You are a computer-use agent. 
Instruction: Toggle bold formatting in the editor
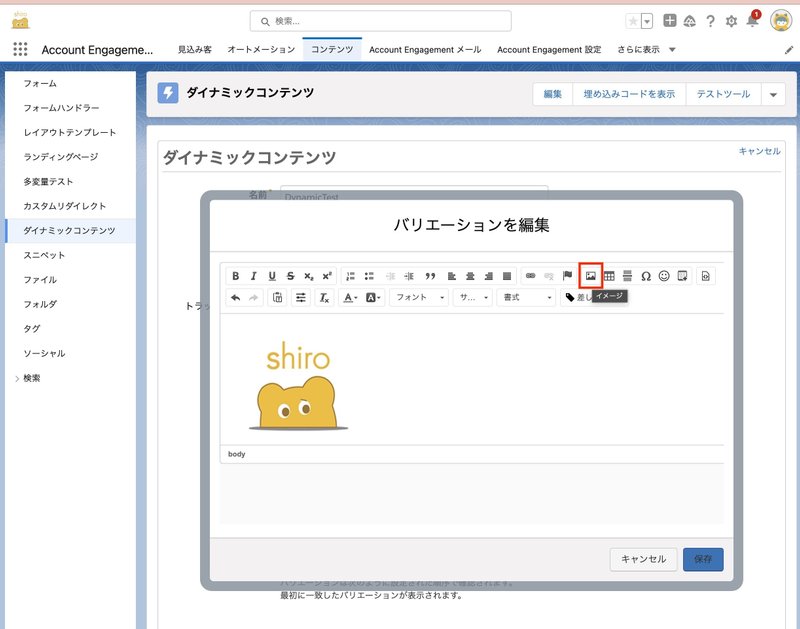click(x=235, y=276)
